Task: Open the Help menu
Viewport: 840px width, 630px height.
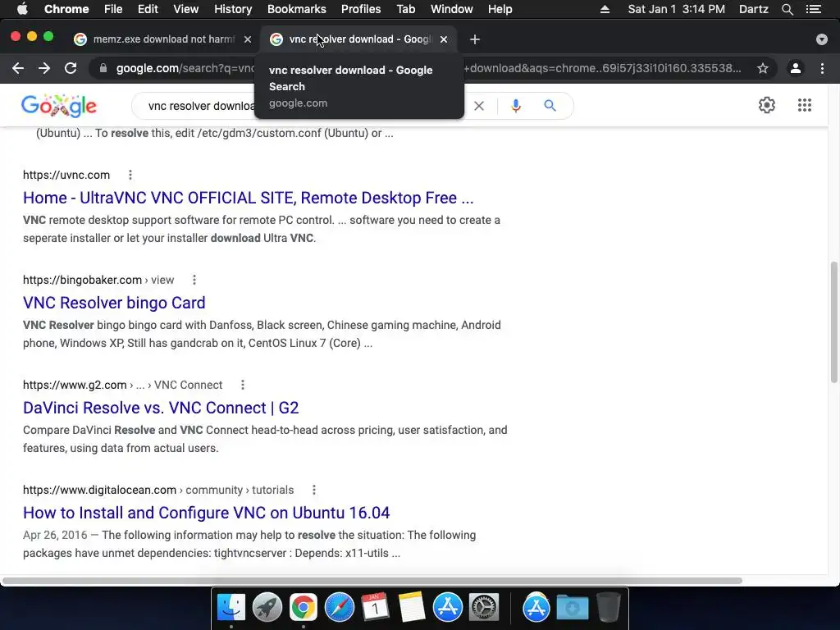Action: pos(500,9)
